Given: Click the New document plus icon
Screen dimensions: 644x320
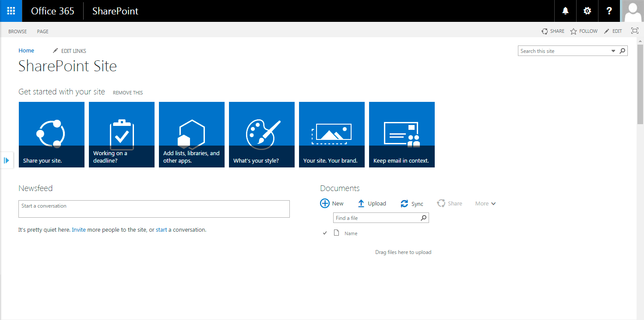Looking at the screenshot, I should pyautogui.click(x=325, y=203).
